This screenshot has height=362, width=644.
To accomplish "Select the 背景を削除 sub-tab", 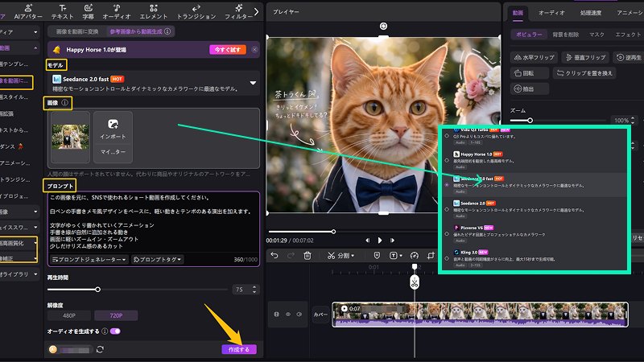I will pos(566,35).
